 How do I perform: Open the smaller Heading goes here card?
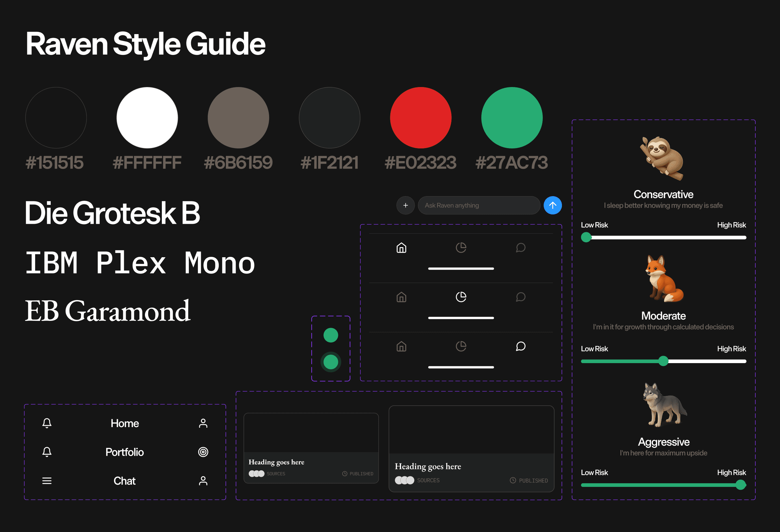(311, 448)
